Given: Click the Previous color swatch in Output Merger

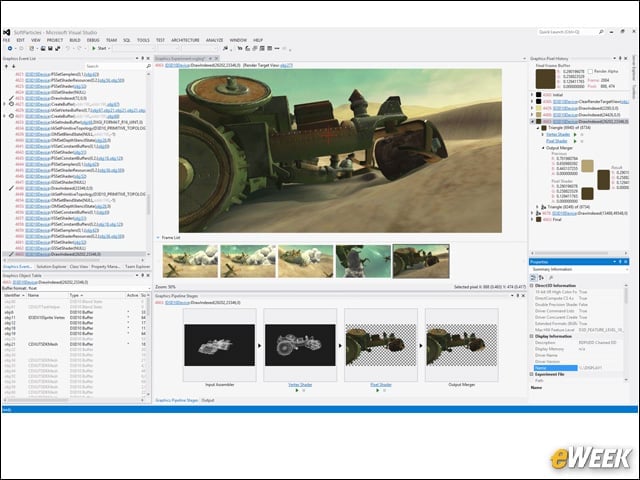Looking at the screenshot, I should click(x=587, y=166).
